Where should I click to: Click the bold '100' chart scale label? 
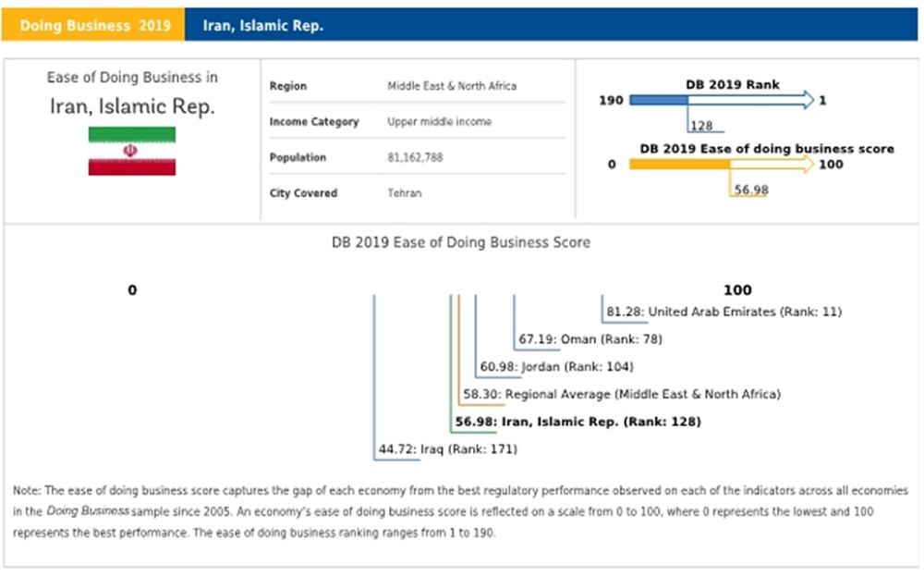pyautogui.click(x=737, y=290)
